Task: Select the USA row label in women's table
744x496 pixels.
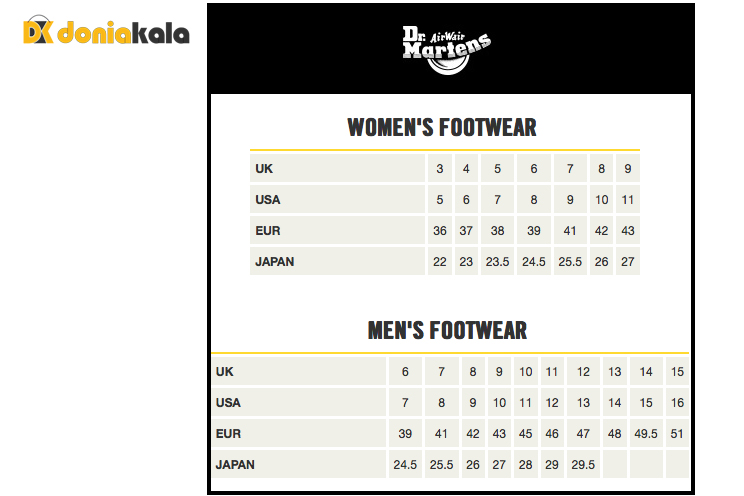Action: (x=268, y=200)
